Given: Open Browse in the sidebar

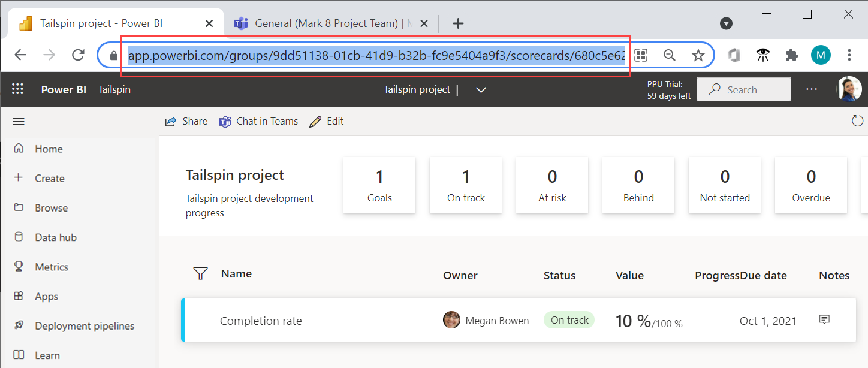Looking at the screenshot, I should tap(51, 208).
